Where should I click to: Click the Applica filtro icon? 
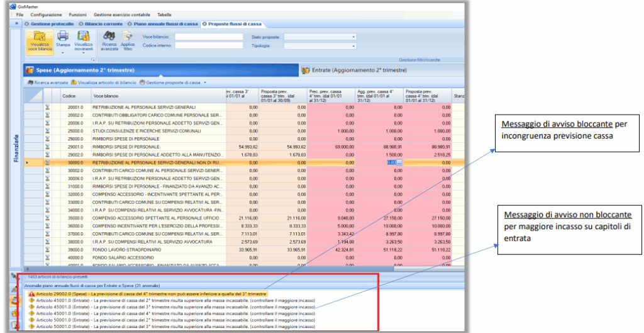pyautogui.click(x=128, y=37)
